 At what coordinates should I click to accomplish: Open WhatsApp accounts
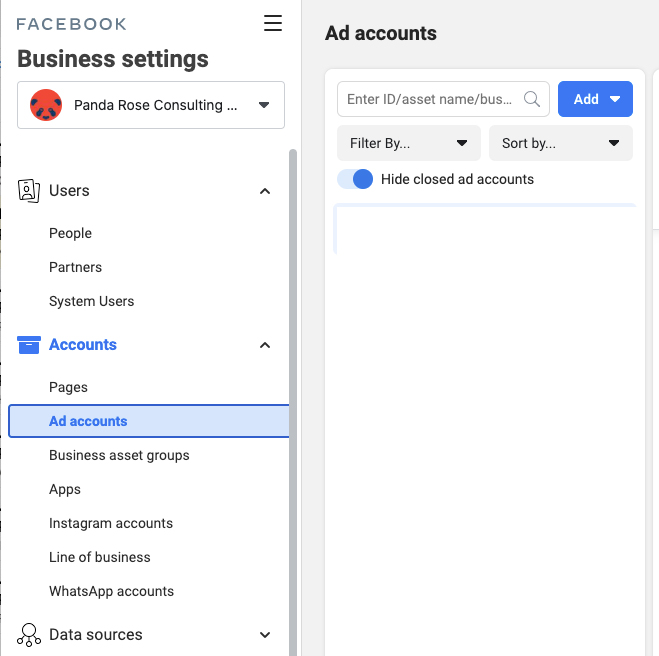(x=111, y=591)
